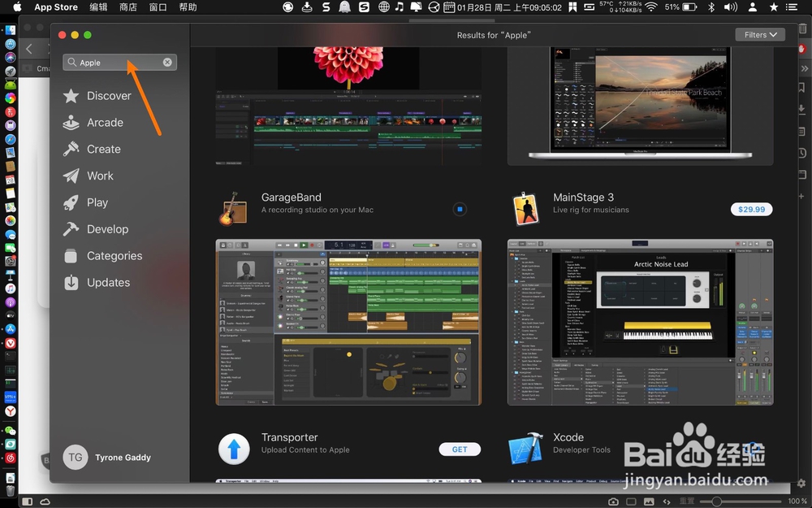Open Safari from the Dock
Screen dimensions: 812x508
10,139
